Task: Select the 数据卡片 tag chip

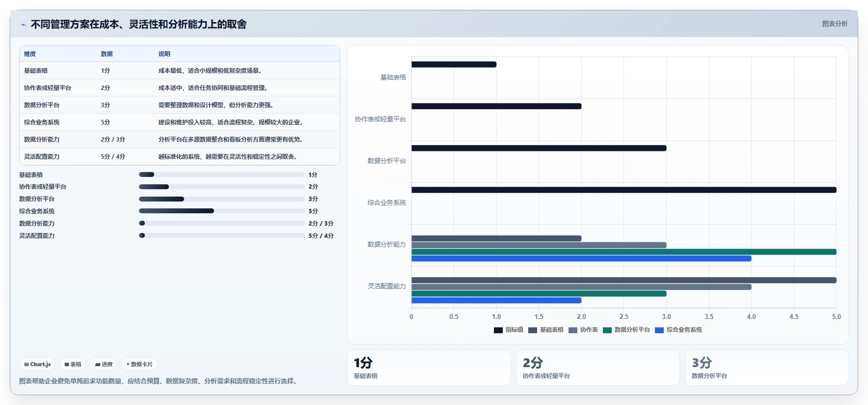Action: [x=139, y=364]
